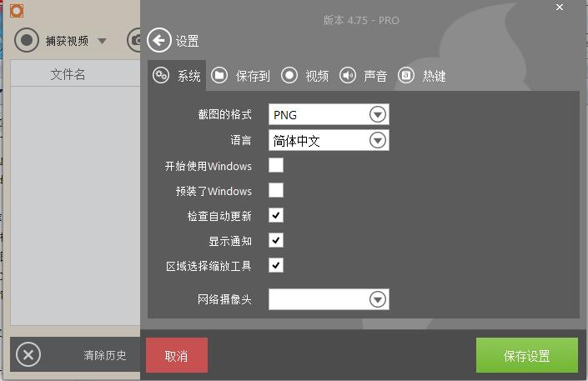
Task: Click the gears icon of 系统 tab
Action: [161, 75]
